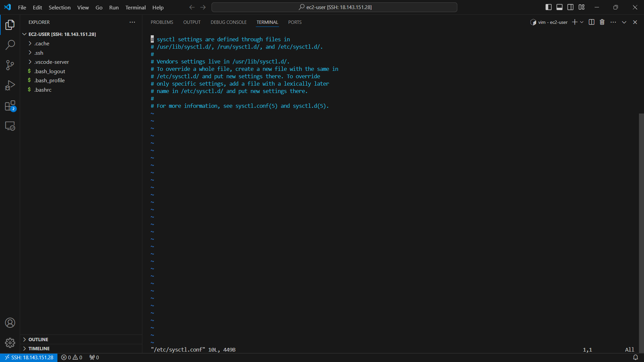The height and width of the screenshot is (362, 644).
Task: Close the terminal panel
Action: (x=635, y=22)
